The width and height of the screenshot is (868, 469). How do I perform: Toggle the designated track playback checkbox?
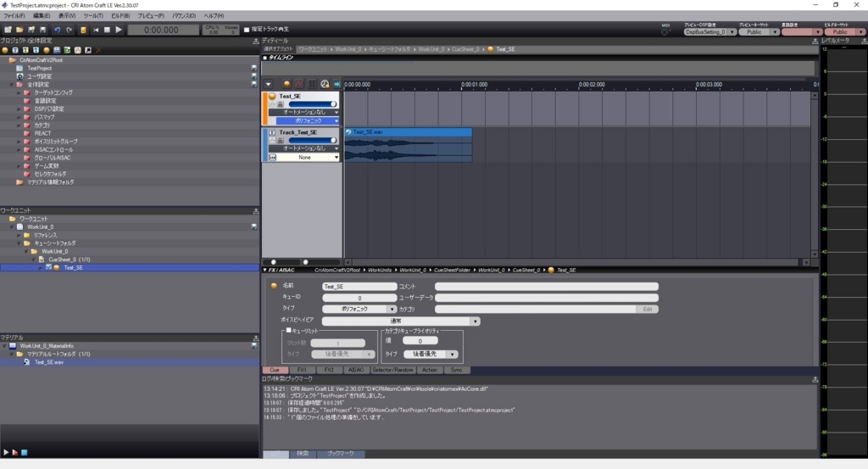pyautogui.click(x=247, y=30)
